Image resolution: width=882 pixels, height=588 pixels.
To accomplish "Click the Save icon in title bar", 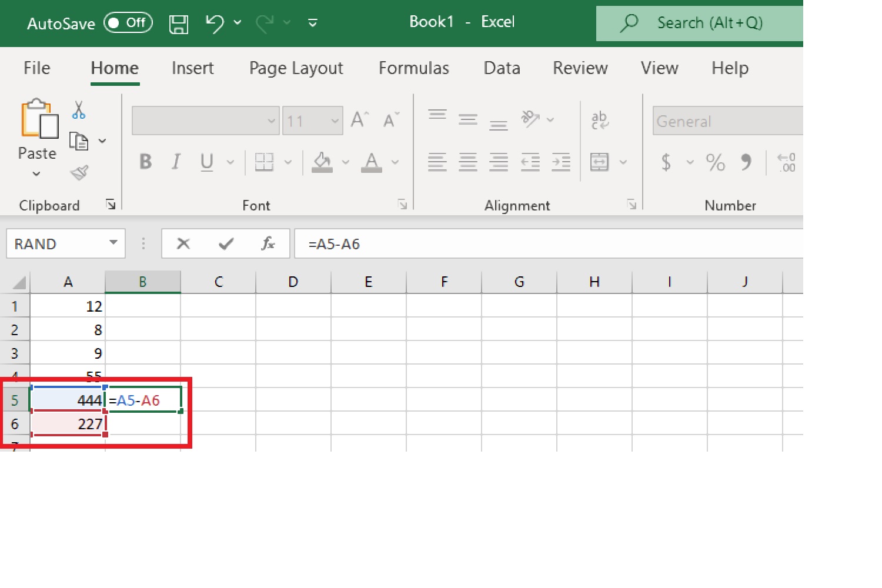I will (178, 24).
